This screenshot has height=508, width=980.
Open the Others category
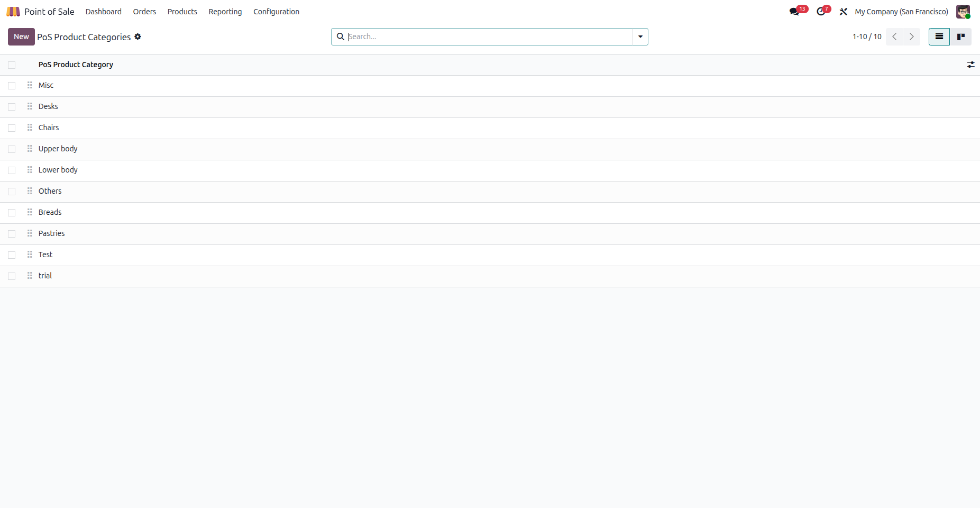[50, 191]
